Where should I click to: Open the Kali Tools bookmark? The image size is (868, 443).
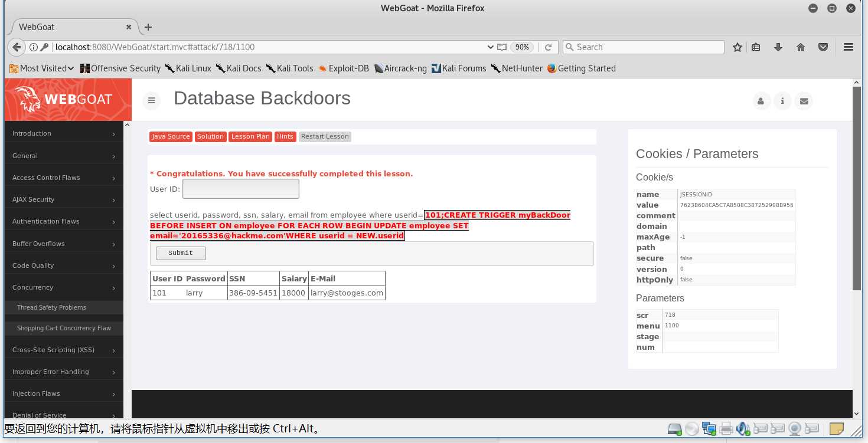pyautogui.click(x=290, y=68)
